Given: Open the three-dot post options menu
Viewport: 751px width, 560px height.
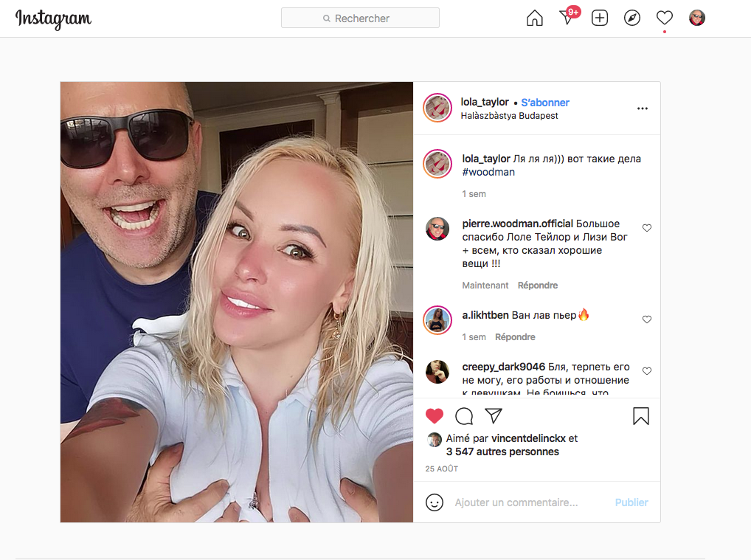Looking at the screenshot, I should (643, 108).
